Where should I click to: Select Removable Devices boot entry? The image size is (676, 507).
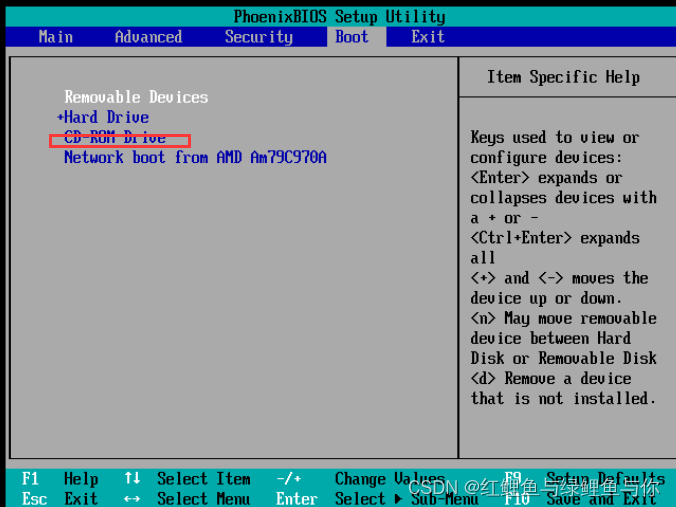pos(136,97)
